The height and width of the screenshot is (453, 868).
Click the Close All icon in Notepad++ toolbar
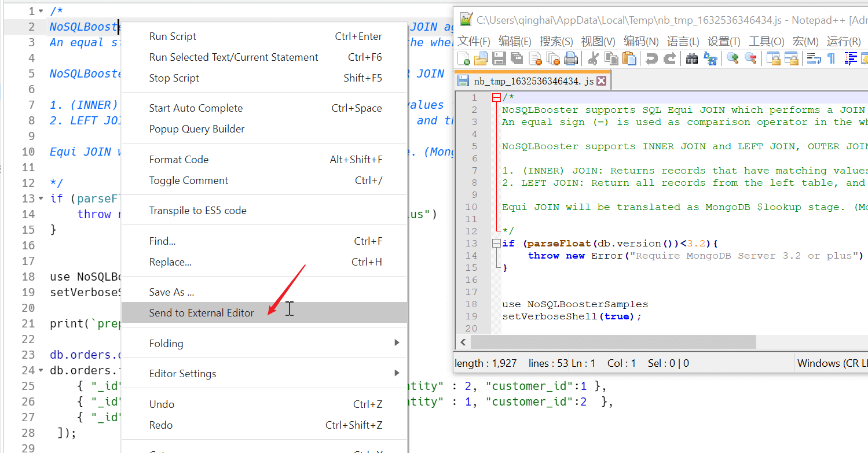click(553, 58)
